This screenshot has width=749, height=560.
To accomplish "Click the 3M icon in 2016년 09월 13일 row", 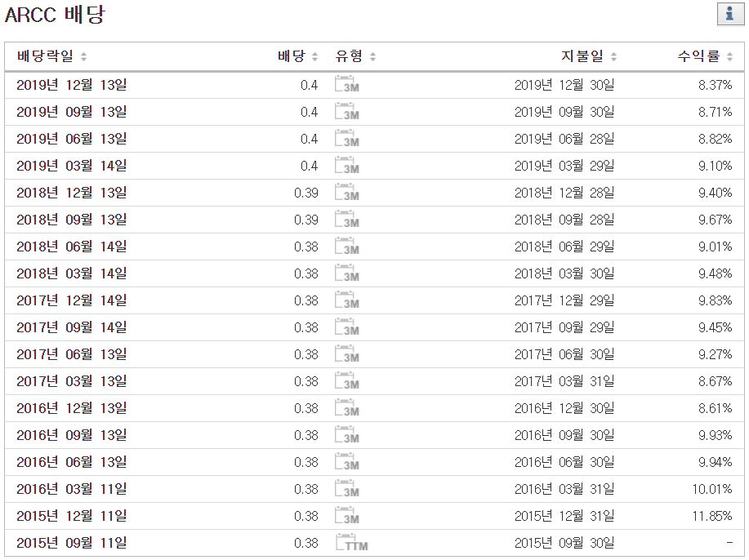I will (x=347, y=435).
